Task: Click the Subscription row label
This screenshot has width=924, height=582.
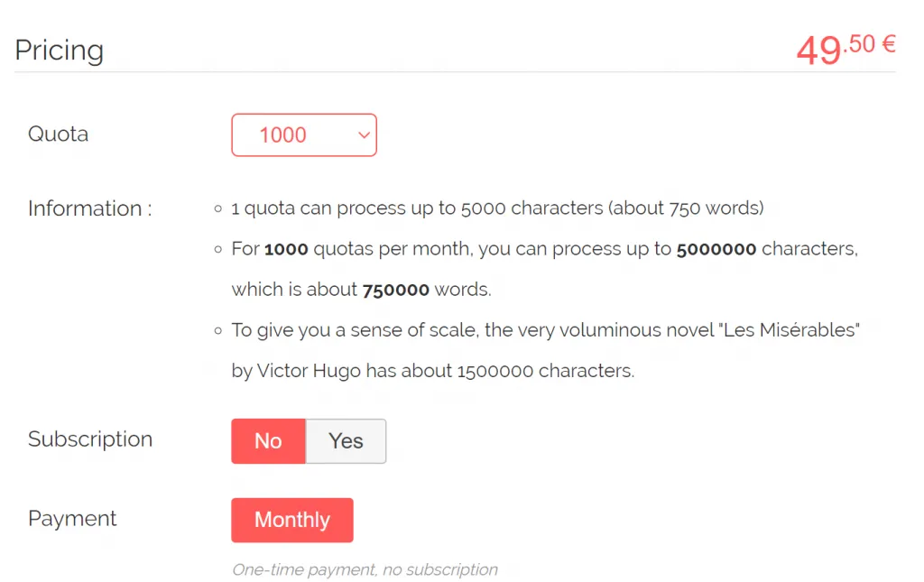Action: click(x=90, y=439)
